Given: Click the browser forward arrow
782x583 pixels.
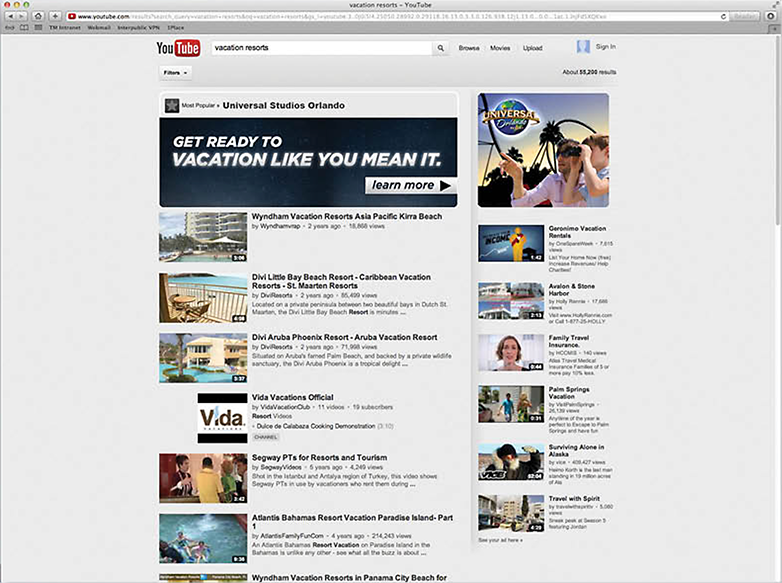Looking at the screenshot, I should 23,17.
